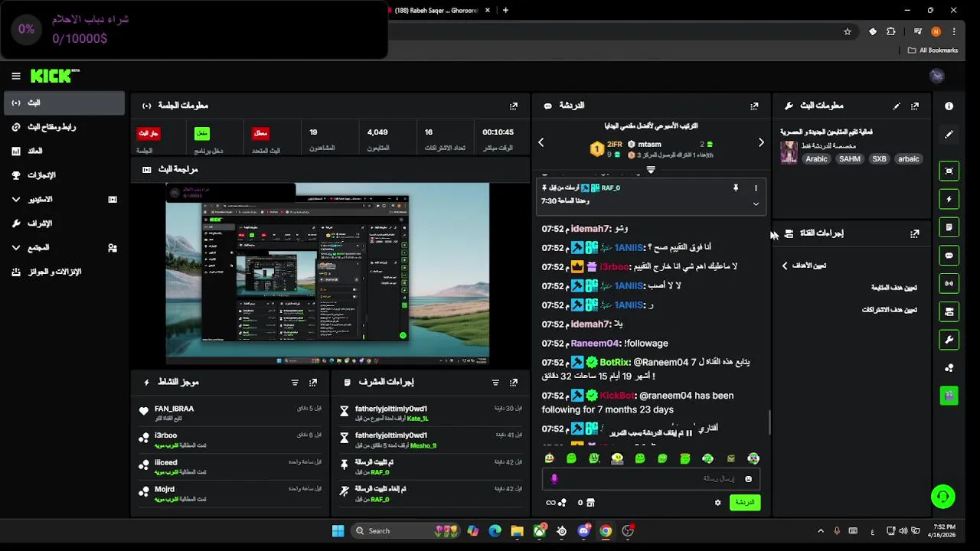
Task: Show previous gift leaderboard slide
Action: pos(541,142)
